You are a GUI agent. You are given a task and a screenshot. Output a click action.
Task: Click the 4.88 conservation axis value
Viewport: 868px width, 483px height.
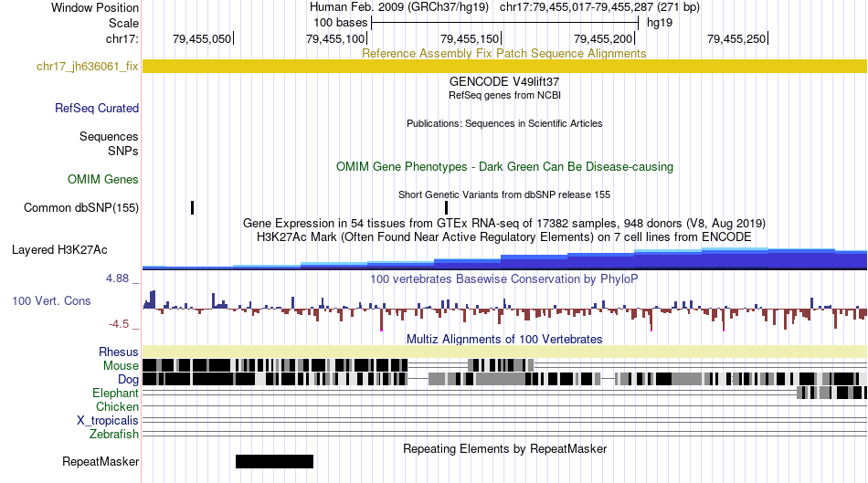click(117, 278)
